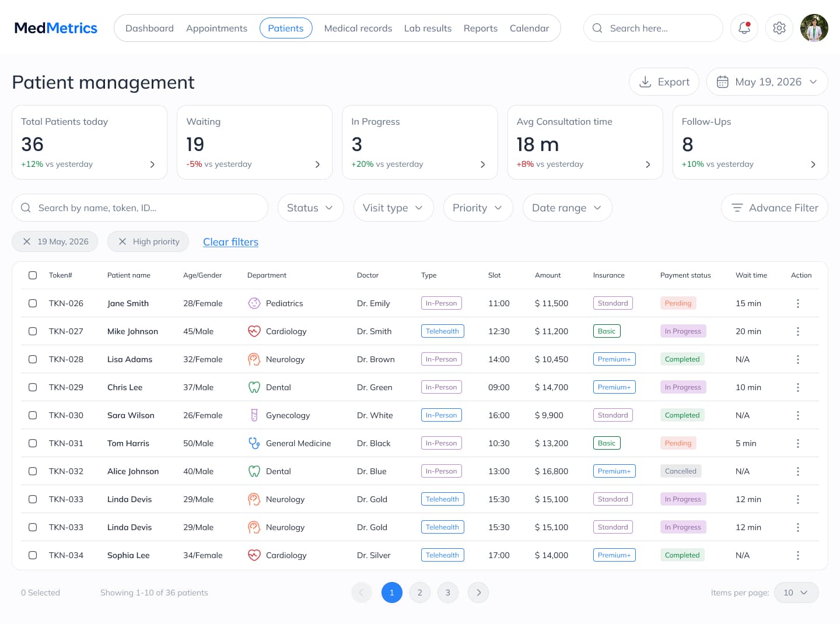Focus the Search here field in header

[x=653, y=28]
